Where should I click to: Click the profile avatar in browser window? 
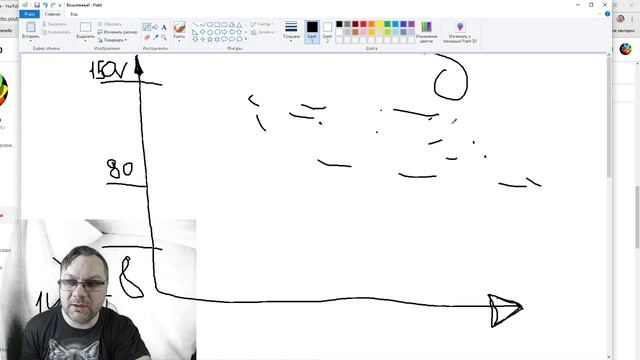pyautogui.click(x=621, y=19)
